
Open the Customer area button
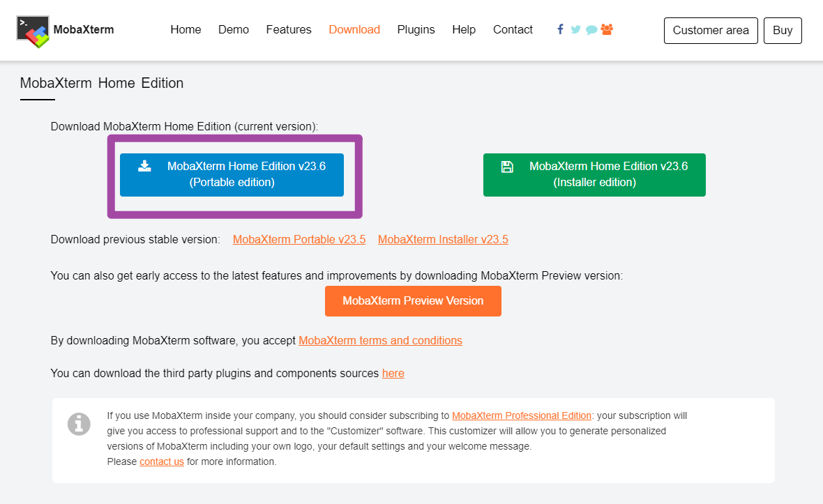tap(711, 31)
